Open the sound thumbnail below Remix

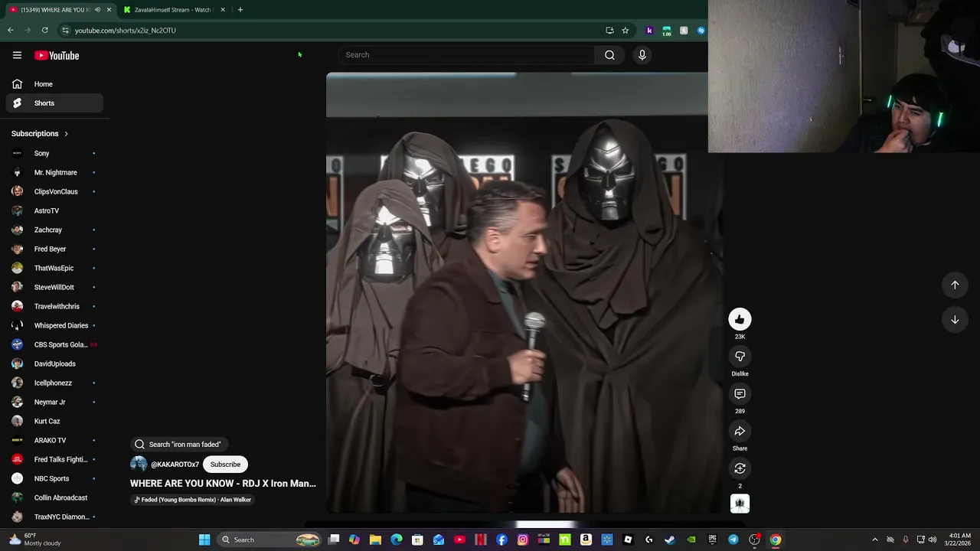click(x=740, y=504)
